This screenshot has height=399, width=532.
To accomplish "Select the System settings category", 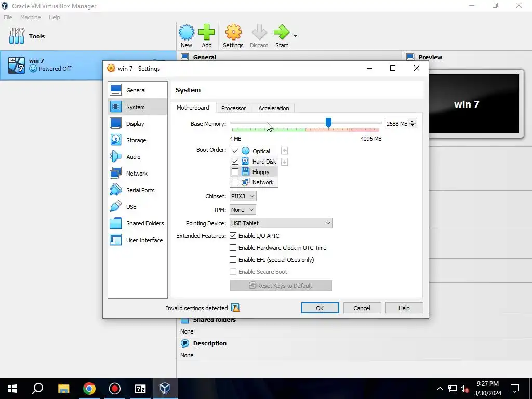I will 137,107.
